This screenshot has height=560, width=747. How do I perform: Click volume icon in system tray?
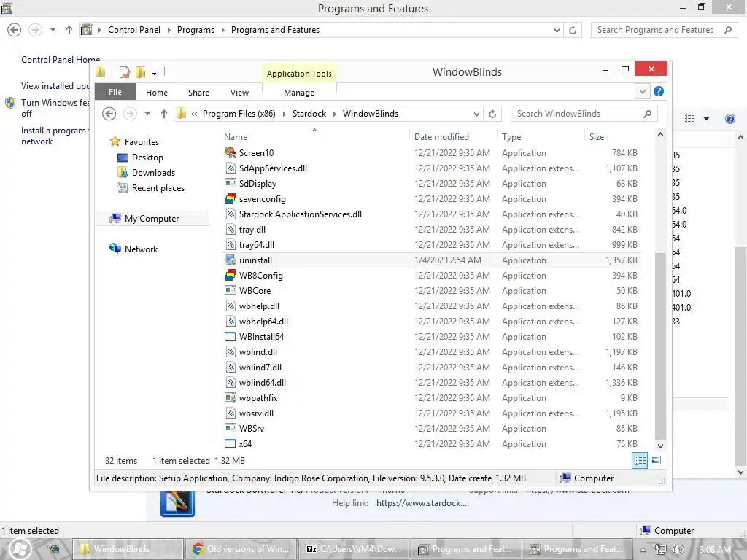677,550
